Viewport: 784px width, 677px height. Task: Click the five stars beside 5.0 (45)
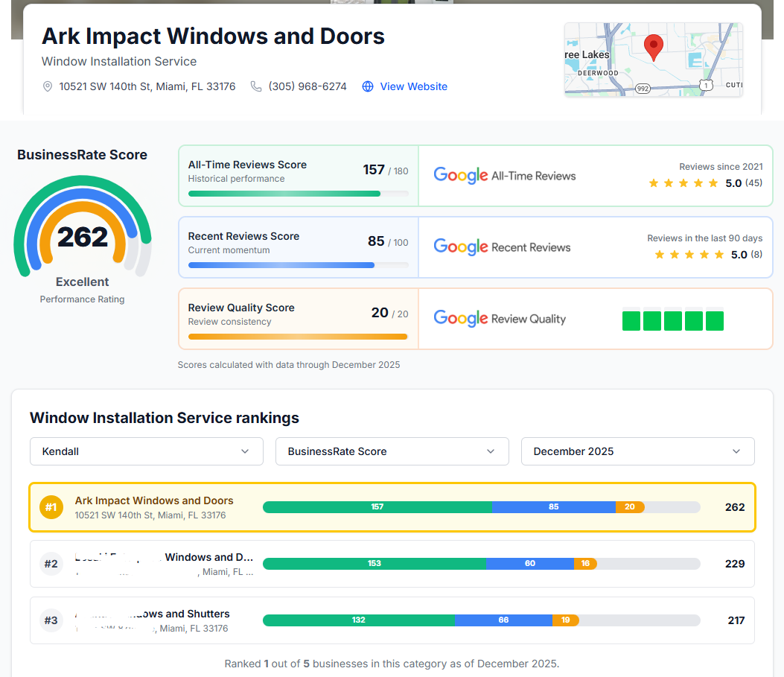click(x=683, y=183)
